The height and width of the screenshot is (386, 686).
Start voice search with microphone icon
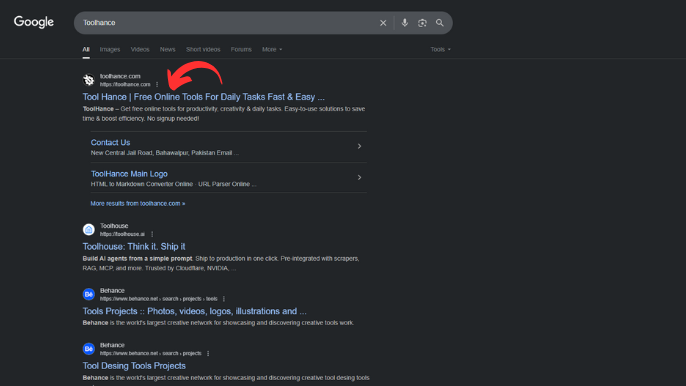coord(405,23)
